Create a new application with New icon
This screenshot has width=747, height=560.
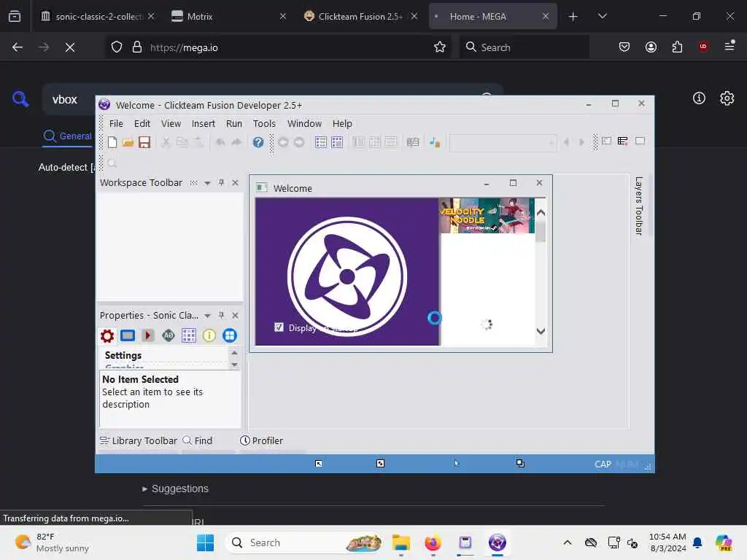(112, 142)
